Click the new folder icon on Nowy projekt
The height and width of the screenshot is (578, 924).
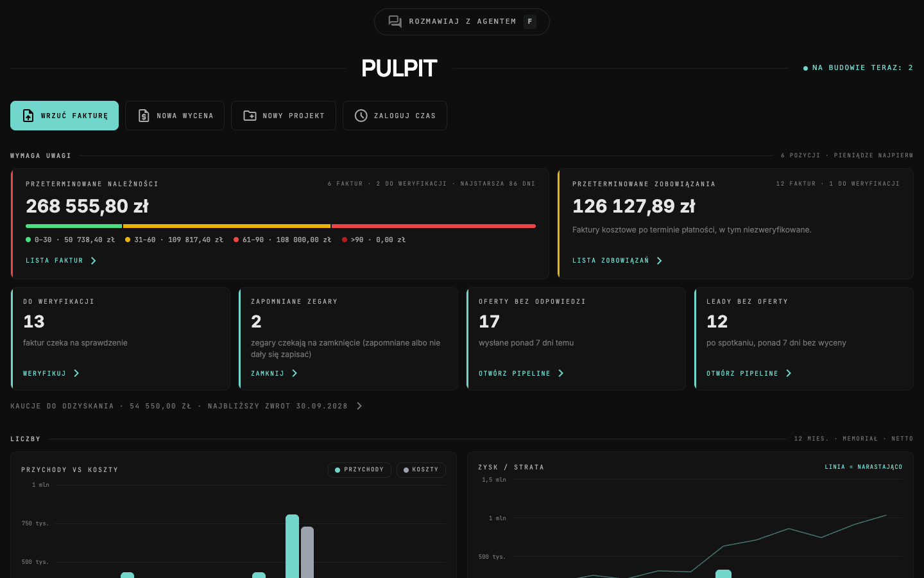250,116
